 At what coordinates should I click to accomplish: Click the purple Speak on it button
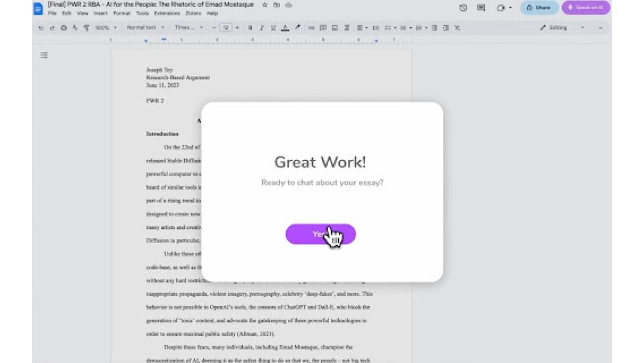click(585, 8)
